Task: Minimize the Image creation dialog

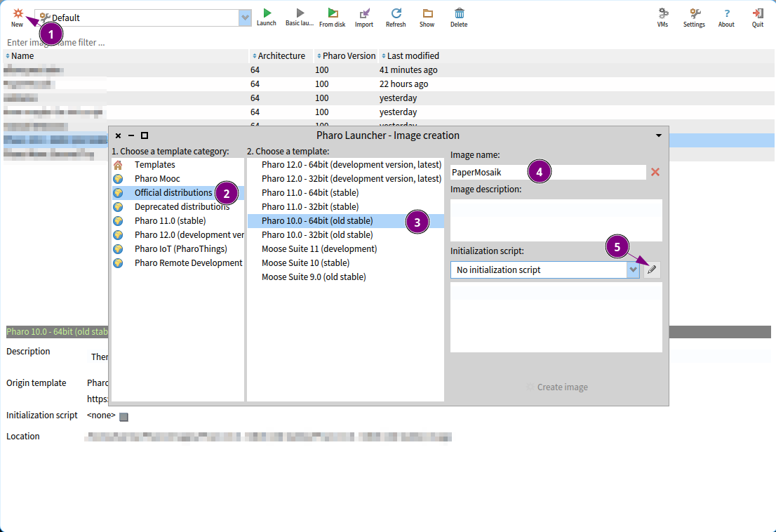Action: pyautogui.click(x=131, y=135)
